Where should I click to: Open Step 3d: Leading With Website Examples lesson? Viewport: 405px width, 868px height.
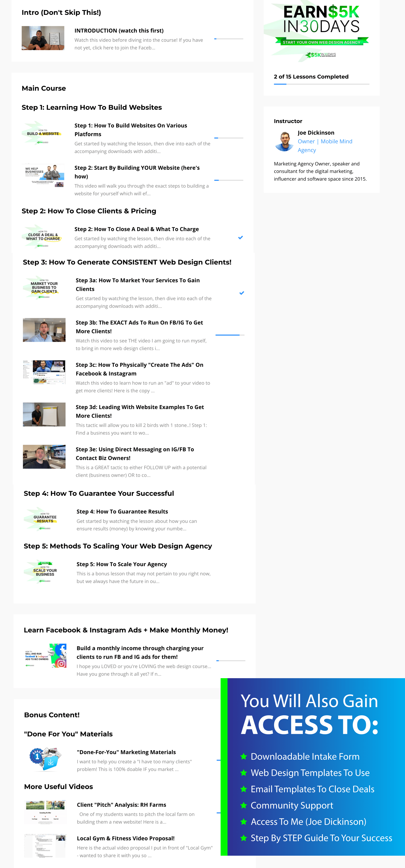(x=140, y=412)
